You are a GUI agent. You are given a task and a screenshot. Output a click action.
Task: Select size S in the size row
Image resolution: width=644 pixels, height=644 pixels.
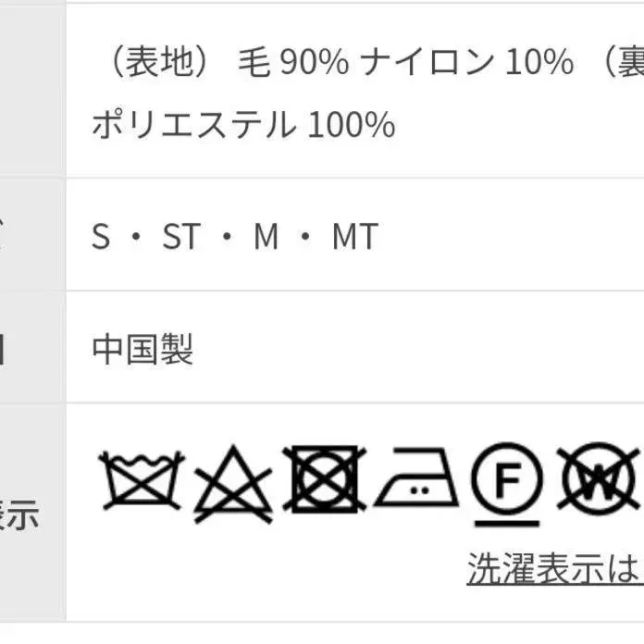tap(101, 238)
